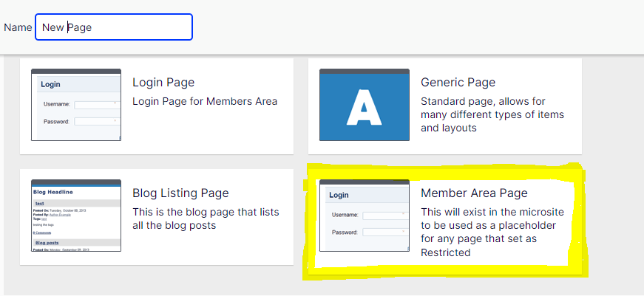Click the Generic Page title
Screen dimensions: 644x296
coord(458,83)
